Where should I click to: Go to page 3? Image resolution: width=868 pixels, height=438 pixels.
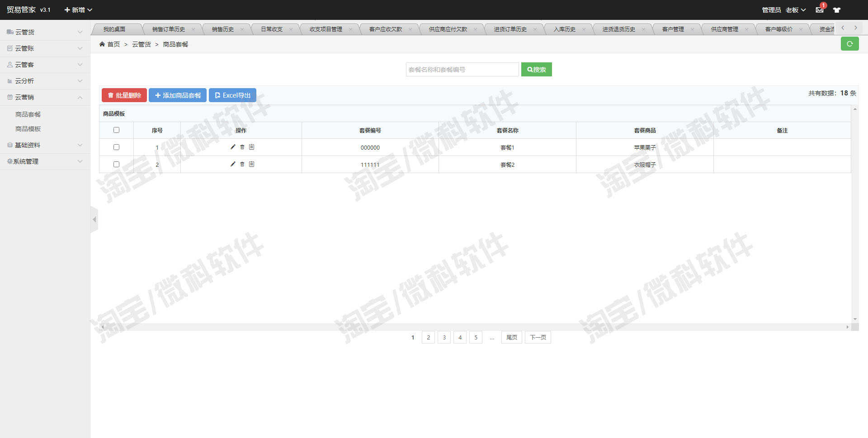point(444,337)
